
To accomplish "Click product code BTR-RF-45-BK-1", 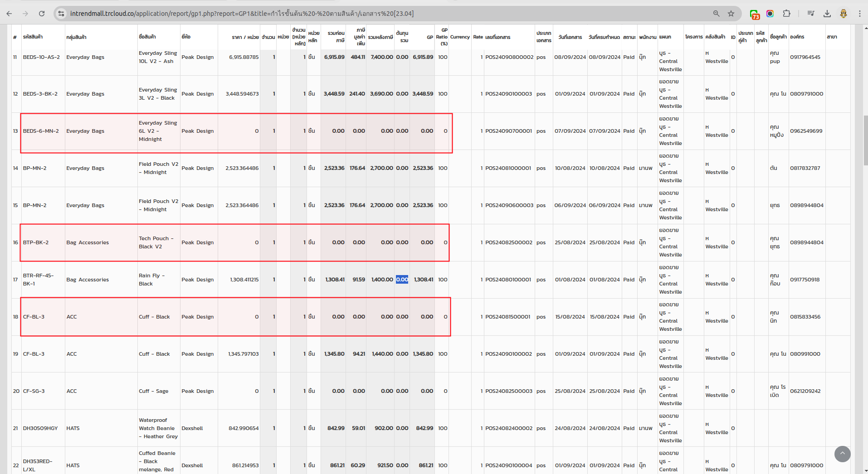I will click(x=38, y=280).
